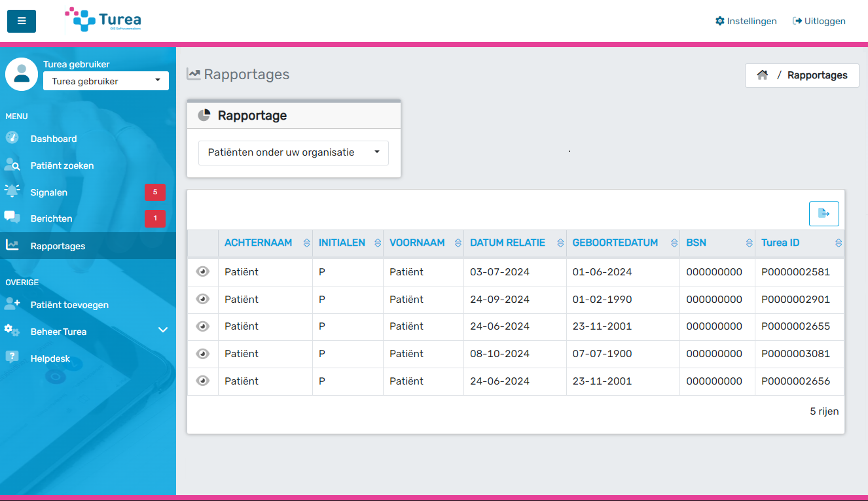Click the ACHTERNAAM header text
Viewport: 868px width, 501px height.
258,243
